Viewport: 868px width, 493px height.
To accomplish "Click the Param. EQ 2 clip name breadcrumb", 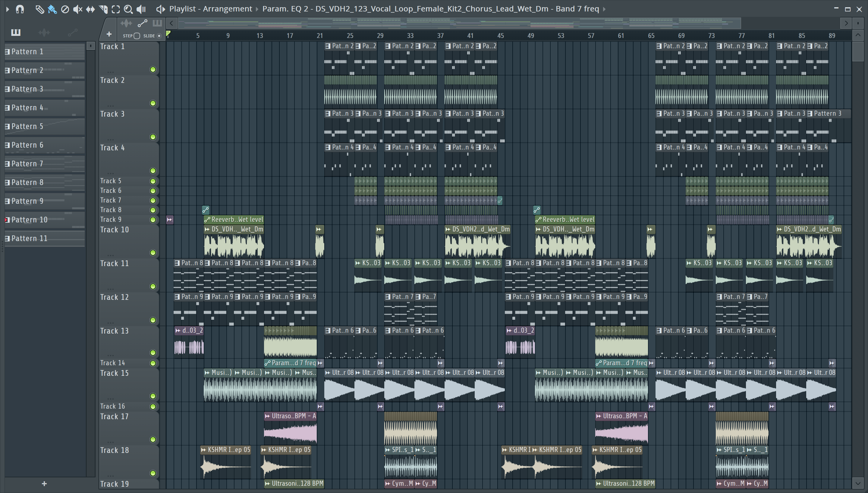I will (x=431, y=9).
